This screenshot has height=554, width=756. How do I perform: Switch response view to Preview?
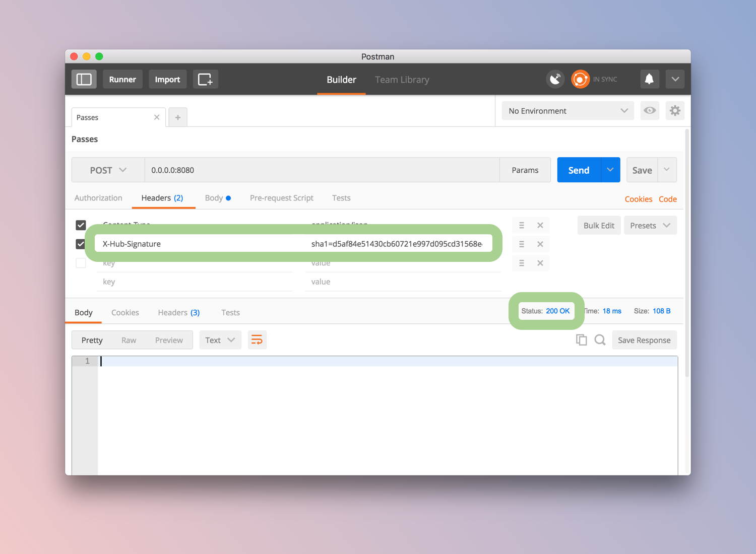point(169,340)
